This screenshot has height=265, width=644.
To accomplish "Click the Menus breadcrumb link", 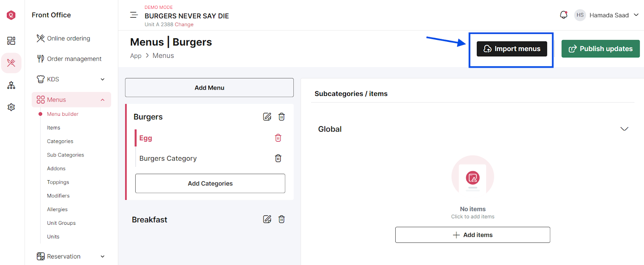I will 163,56.
